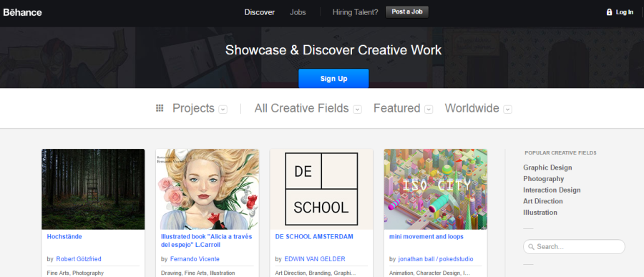Open the Alicia illustrated book thumbnail
Viewport: 644px width, 277px height.
[x=208, y=189]
